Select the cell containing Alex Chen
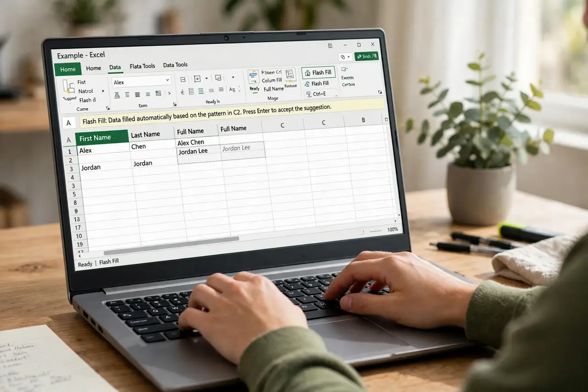Screen dimensions: 588x392 click(x=198, y=143)
